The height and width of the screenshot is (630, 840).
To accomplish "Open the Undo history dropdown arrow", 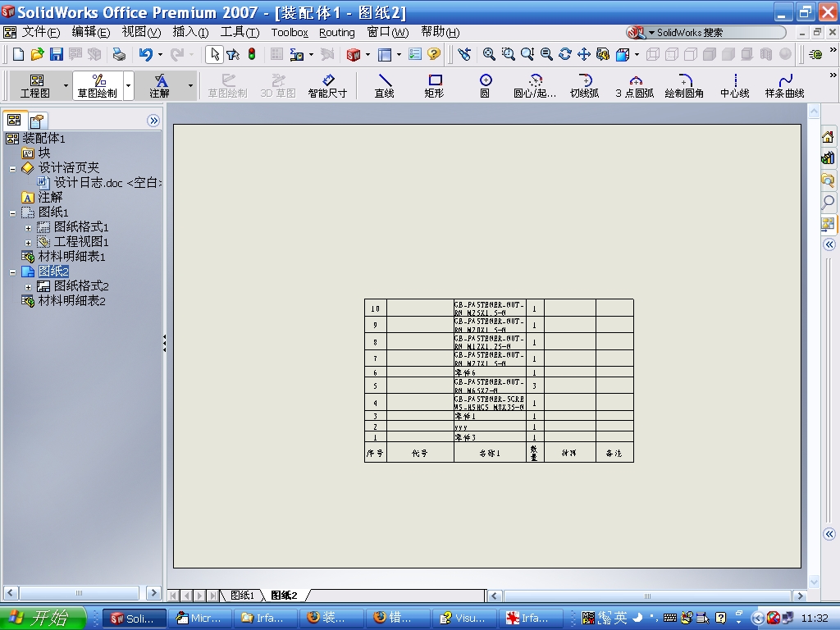I will (160, 55).
